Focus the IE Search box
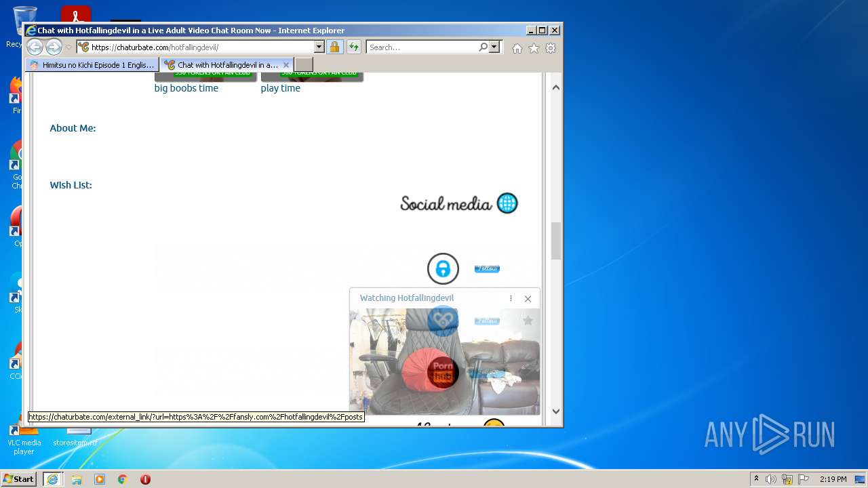This screenshot has width=868, height=488. 421,47
